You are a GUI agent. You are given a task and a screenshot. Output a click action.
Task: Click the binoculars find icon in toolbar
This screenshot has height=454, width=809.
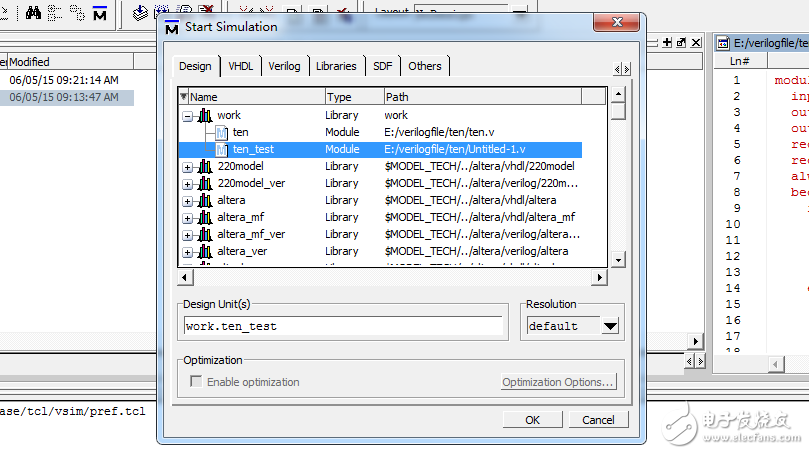(34, 12)
